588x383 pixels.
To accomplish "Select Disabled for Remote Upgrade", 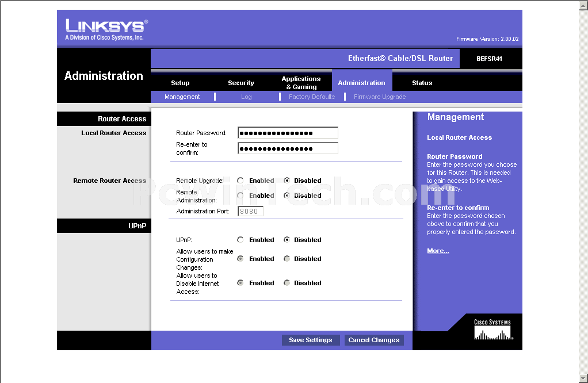I will (287, 180).
